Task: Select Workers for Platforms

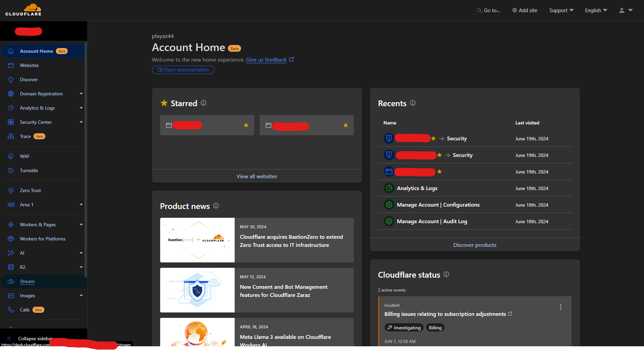Action: 43,238
